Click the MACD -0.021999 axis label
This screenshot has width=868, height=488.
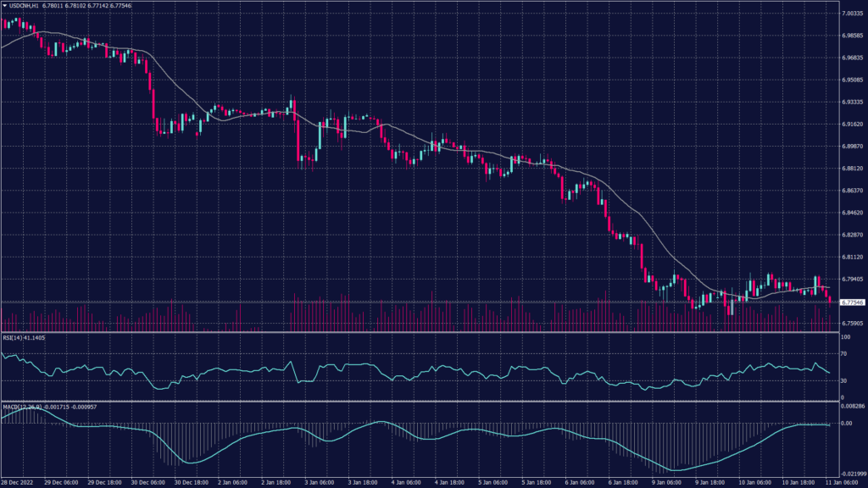click(851, 474)
